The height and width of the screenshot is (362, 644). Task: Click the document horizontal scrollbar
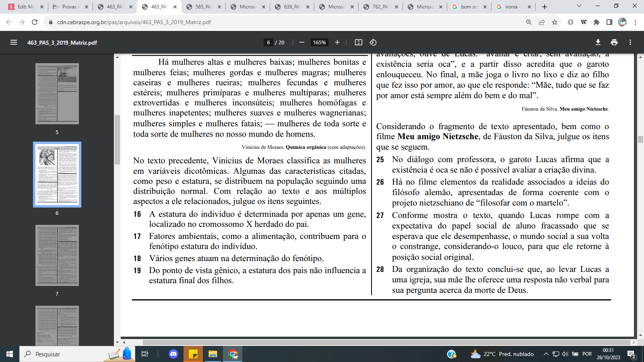pos(386,342)
